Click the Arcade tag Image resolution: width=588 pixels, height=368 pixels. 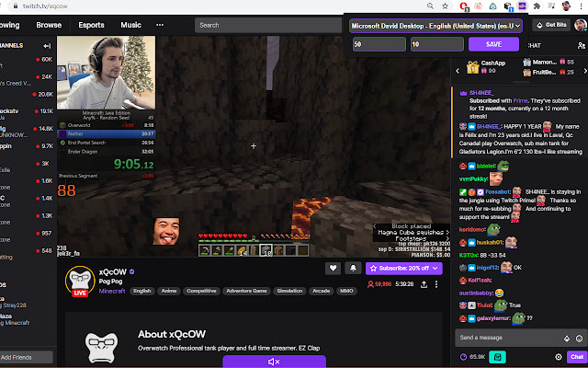[321, 291]
